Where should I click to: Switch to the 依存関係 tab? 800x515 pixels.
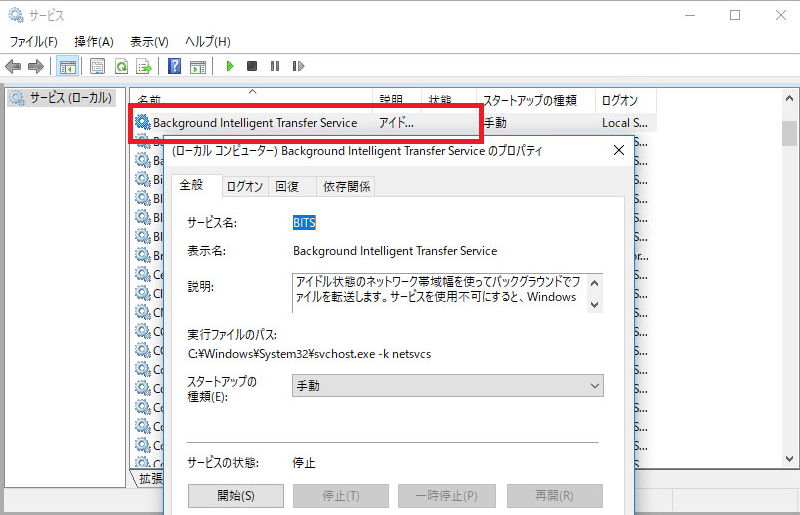click(x=346, y=187)
